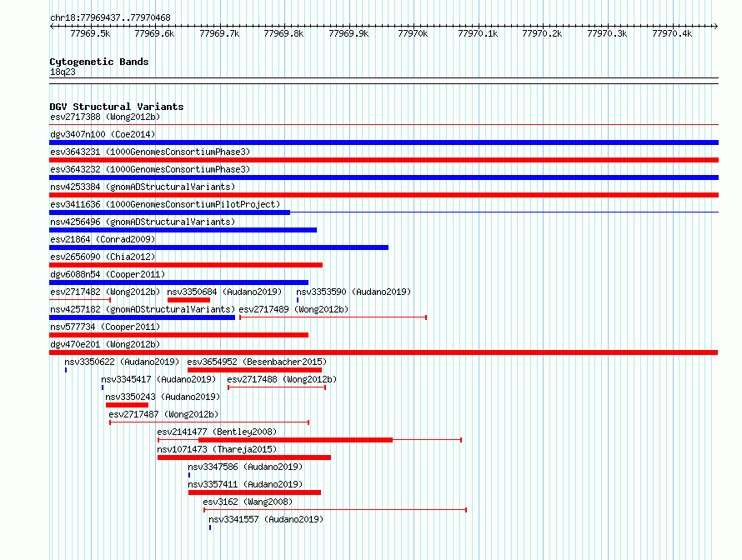Screen dimensions: 742x560
Task: Select the dgv3407n100 (Coe2014) blue bar
Action: click(x=384, y=142)
